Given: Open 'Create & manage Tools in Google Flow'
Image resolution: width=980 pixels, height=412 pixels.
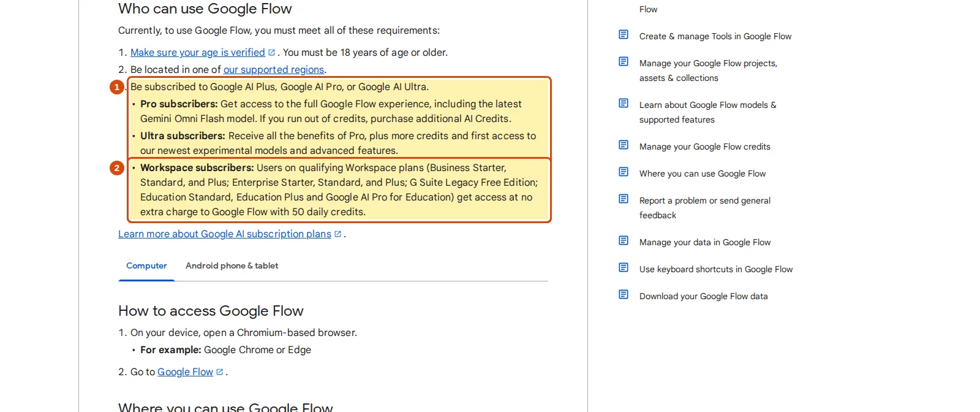Looking at the screenshot, I should click(715, 37).
